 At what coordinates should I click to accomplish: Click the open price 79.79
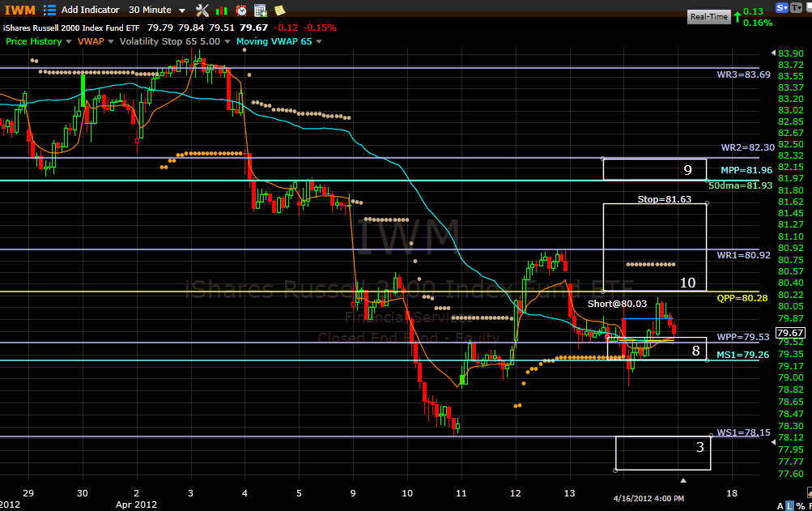click(x=160, y=28)
